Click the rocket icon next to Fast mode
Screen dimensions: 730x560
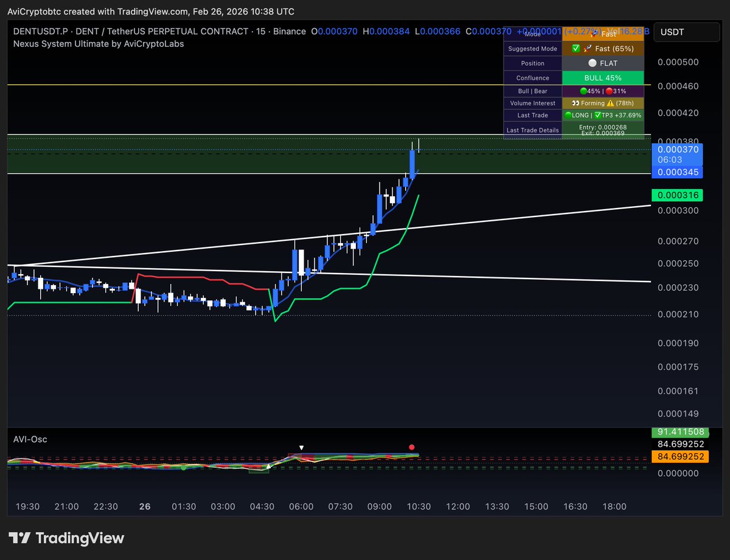tap(594, 34)
